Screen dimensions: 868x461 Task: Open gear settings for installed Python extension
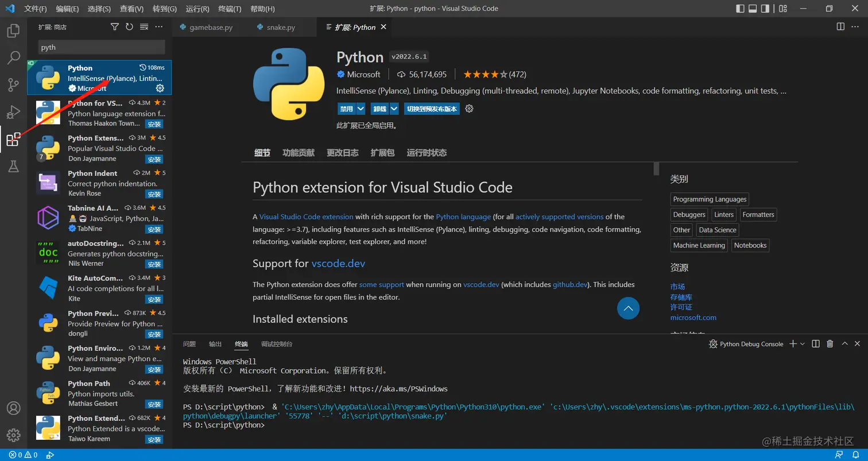click(160, 88)
